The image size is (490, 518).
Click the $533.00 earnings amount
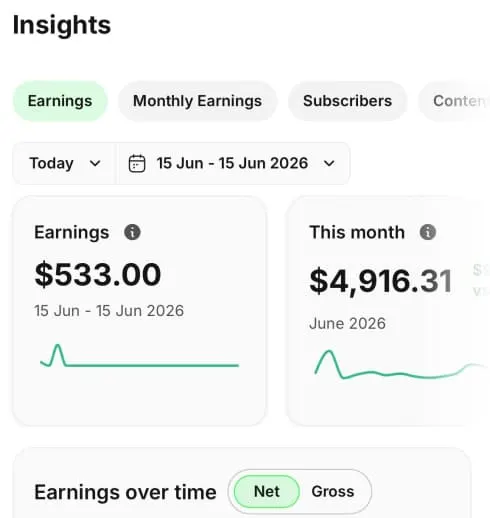[98, 274]
